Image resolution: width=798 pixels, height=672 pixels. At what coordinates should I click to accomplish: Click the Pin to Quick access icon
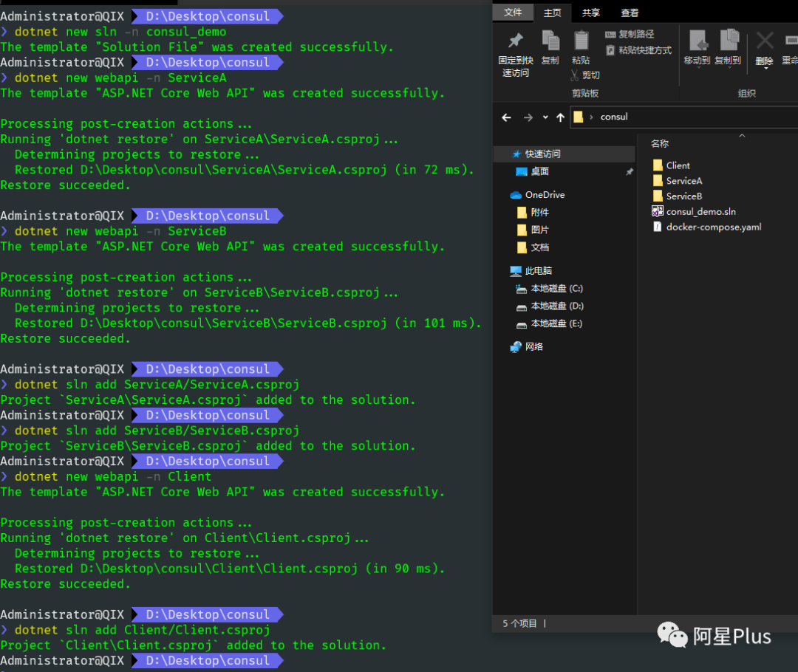point(516,40)
